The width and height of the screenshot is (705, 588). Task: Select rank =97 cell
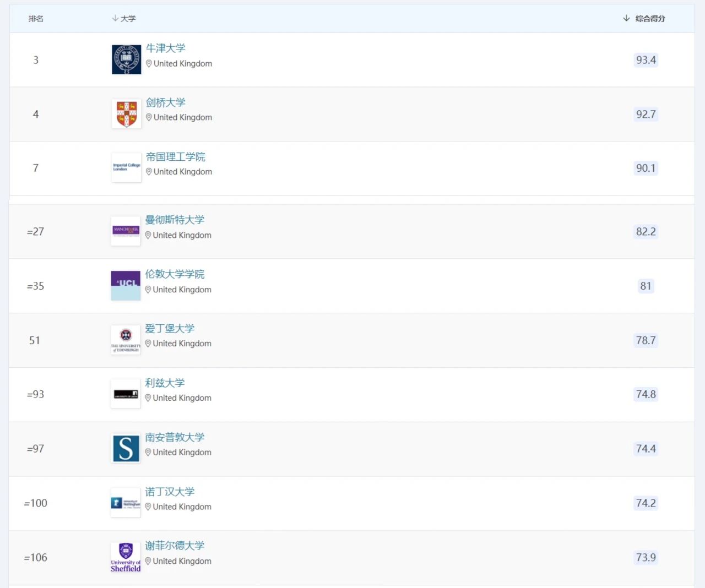(x=35, y=449)
